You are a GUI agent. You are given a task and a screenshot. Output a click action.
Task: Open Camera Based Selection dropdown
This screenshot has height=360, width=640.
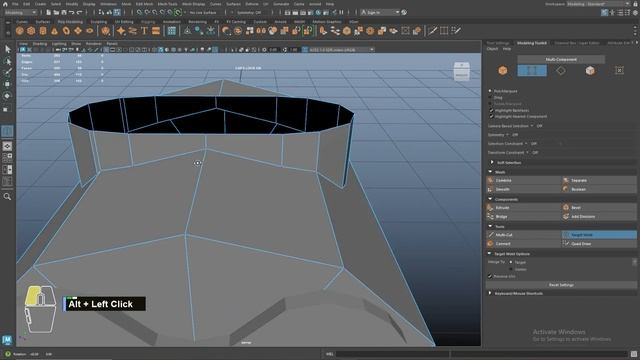pyautogui.click(x=532, y=126)
